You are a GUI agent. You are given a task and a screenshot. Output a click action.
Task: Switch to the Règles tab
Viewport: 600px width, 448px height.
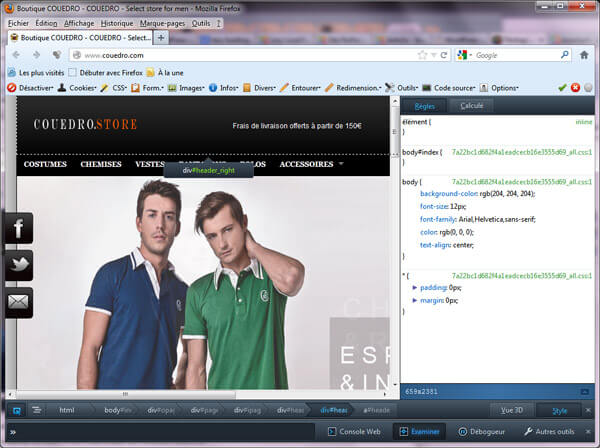pyautogui.click(x=424, y=106)
